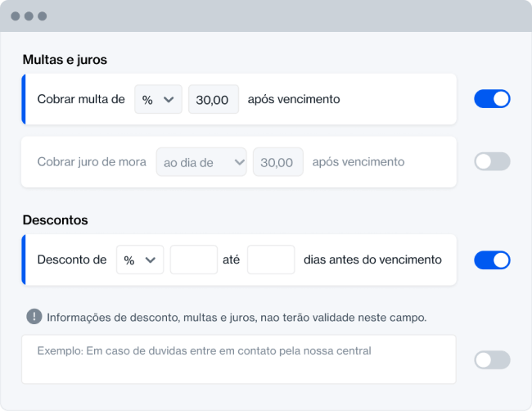Image resolution: width=532 pixels, height=411 pixels.
Task: Click the 30,00 juro de mora value field
Action: [x=277, y=162]
